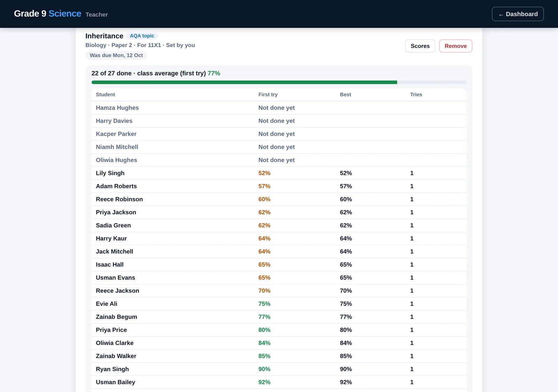
Task: Click the AQA topic badge
Action: point(142,36)
